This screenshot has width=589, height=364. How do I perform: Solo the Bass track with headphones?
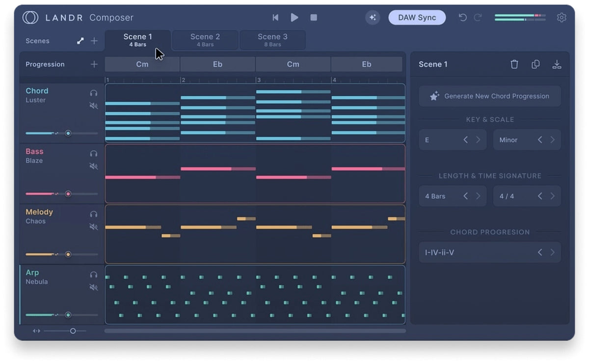click(94, 154)
